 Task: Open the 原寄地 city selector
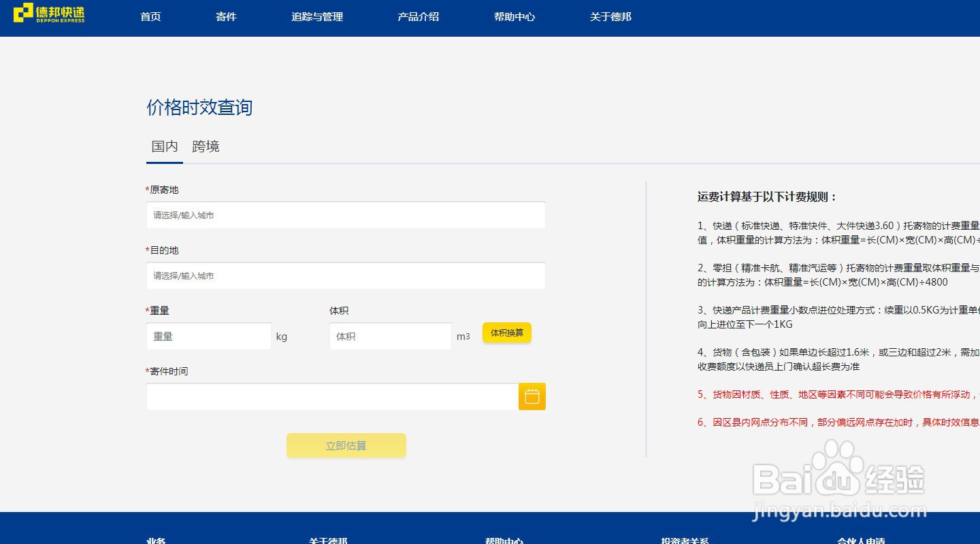pos(346,215)
